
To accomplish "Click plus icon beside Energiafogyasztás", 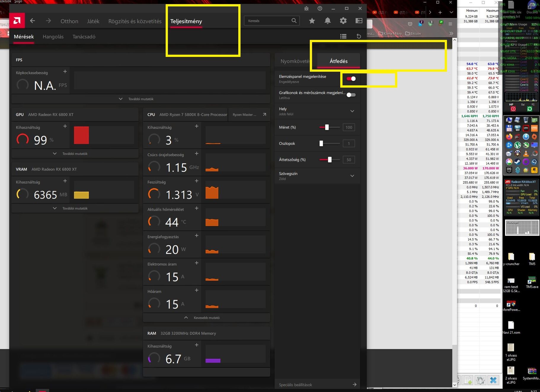I will (x=196, y=236).
